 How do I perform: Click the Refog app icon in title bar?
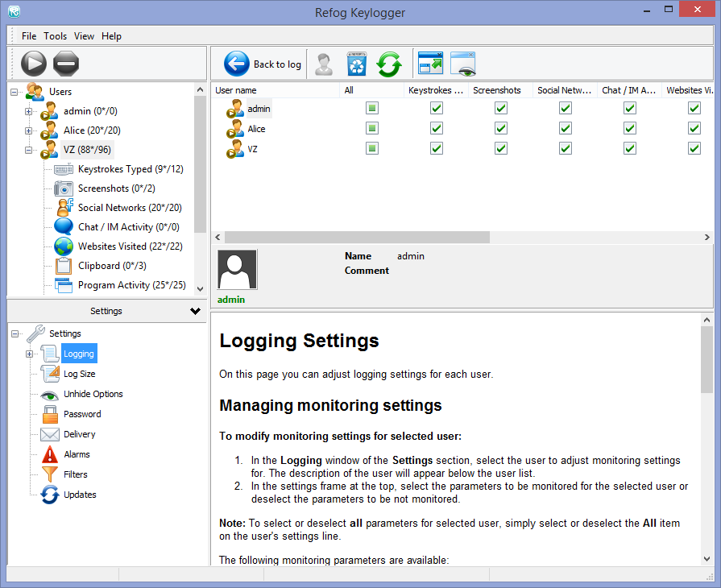[15, 11]
